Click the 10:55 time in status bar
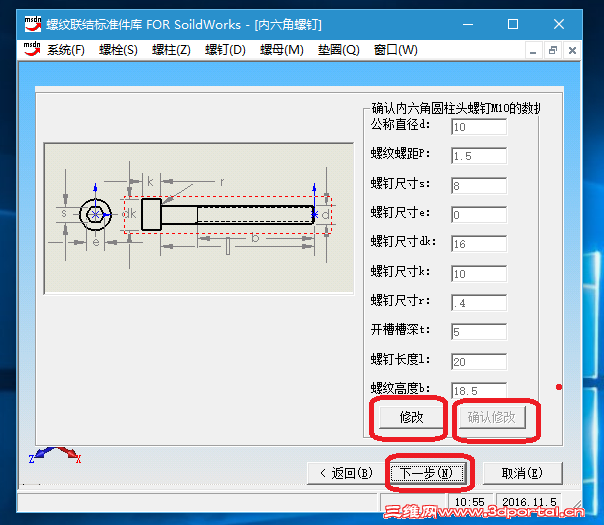The height and width of the screenshot is (525, 604). point(470,502)
